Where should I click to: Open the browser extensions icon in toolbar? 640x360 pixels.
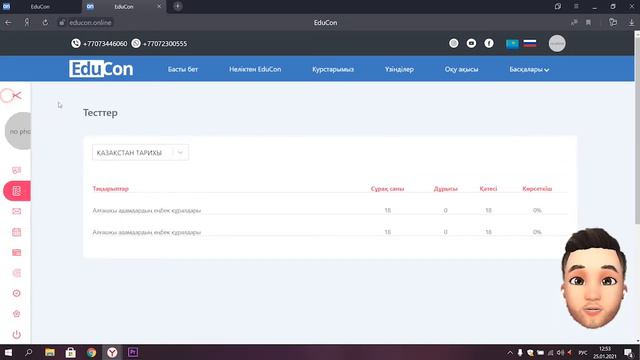click(613, 22)
